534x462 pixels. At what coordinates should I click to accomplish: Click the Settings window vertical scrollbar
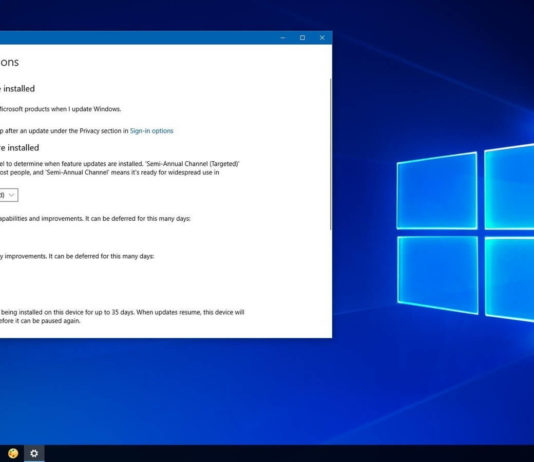pos(330,154)
